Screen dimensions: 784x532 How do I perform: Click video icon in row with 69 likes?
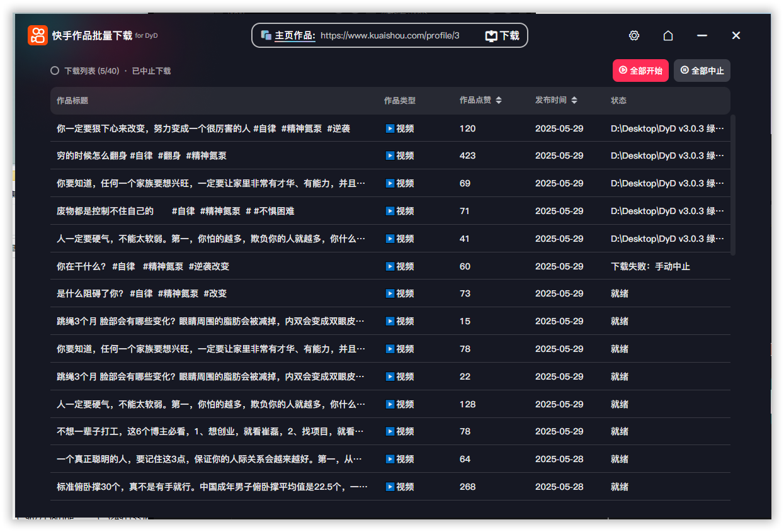point(390,183)
